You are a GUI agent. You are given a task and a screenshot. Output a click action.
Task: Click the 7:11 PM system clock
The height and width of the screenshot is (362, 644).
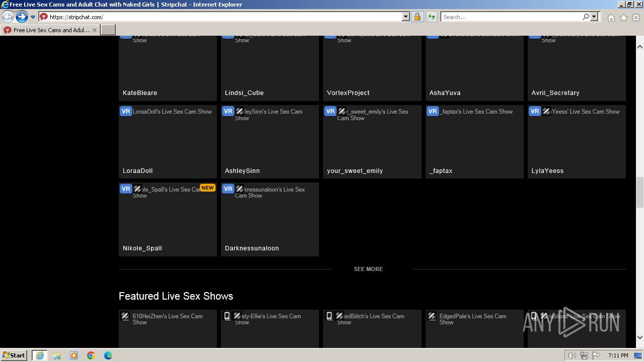click(618, 355)
